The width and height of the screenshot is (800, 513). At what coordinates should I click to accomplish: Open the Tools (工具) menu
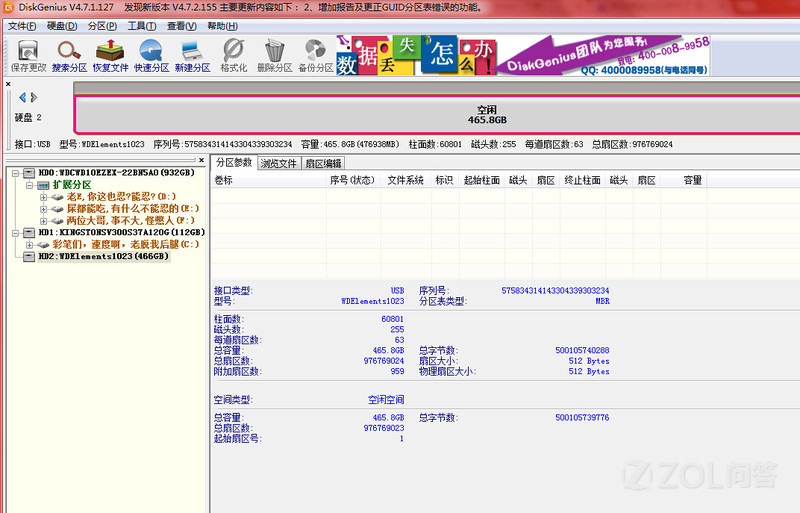click(142, 26)
